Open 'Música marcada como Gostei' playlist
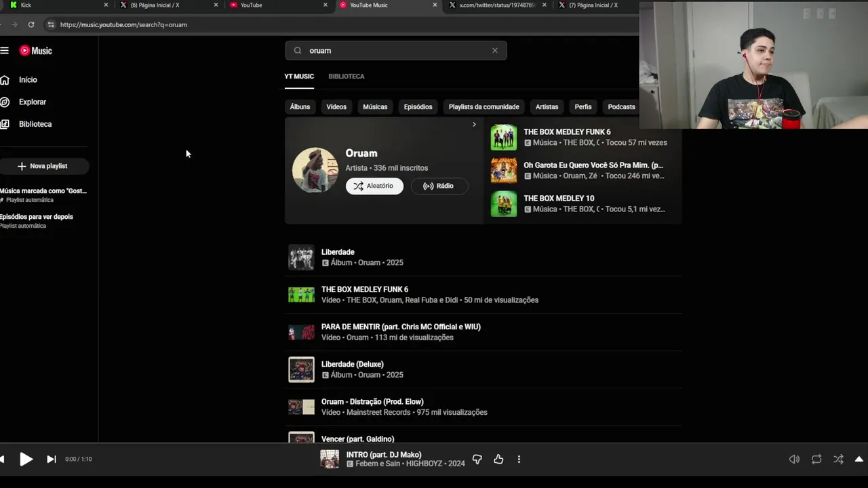Viewport: 868px width, 488px height. [x=43, y=195]
